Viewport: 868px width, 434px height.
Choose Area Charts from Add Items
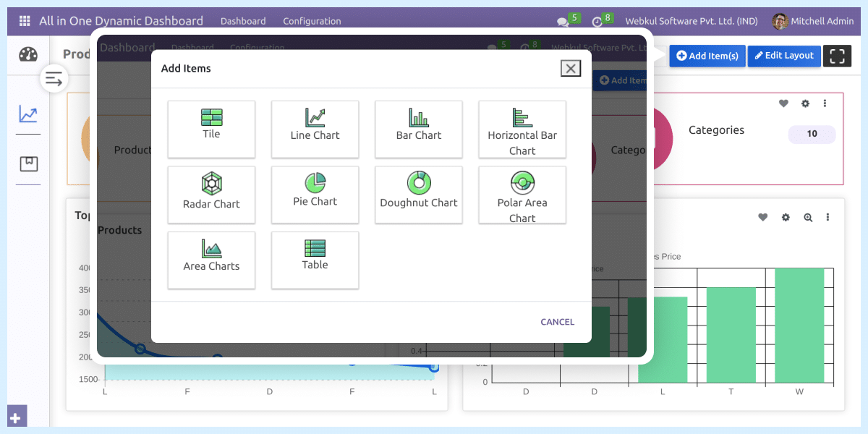point(211,260)
